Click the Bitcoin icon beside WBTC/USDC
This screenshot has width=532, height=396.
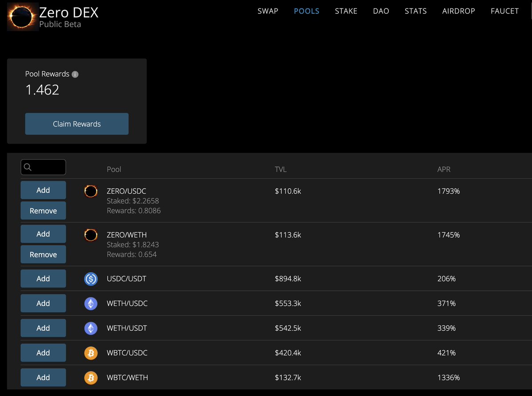click(x=91, y=353)
